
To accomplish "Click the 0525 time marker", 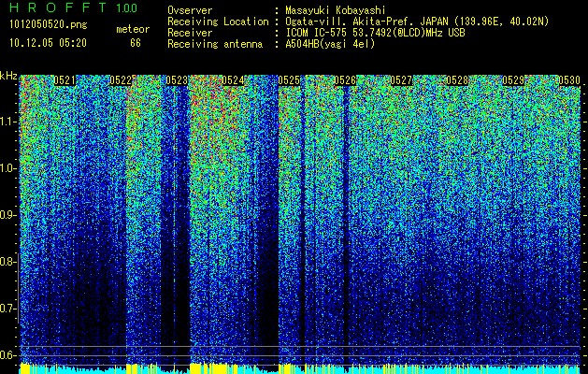I will coord(289,80).
